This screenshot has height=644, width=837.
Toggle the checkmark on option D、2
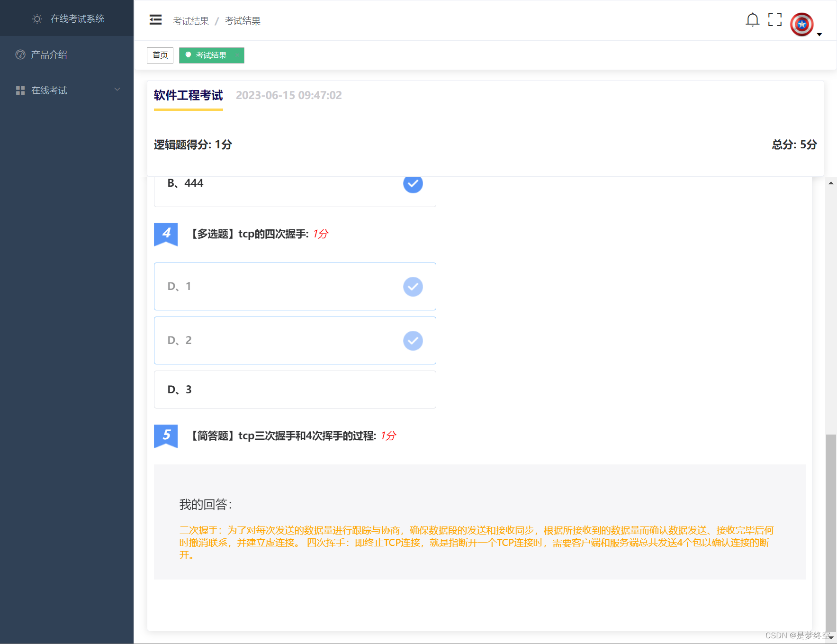pyautogui.click(x=413, y=340)
